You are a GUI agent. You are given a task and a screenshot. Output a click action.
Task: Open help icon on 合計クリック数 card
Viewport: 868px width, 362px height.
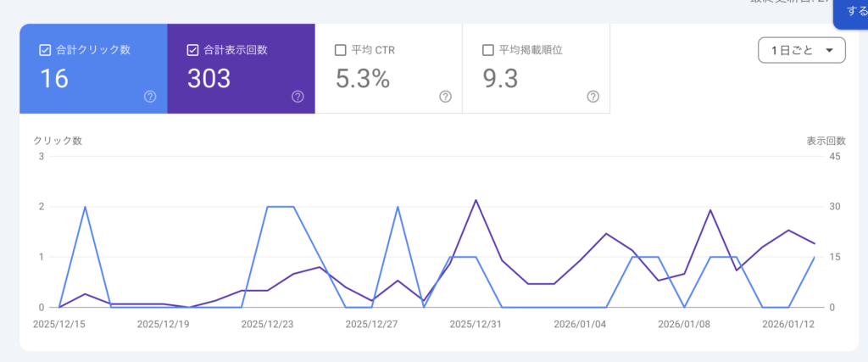click(150, 97)
